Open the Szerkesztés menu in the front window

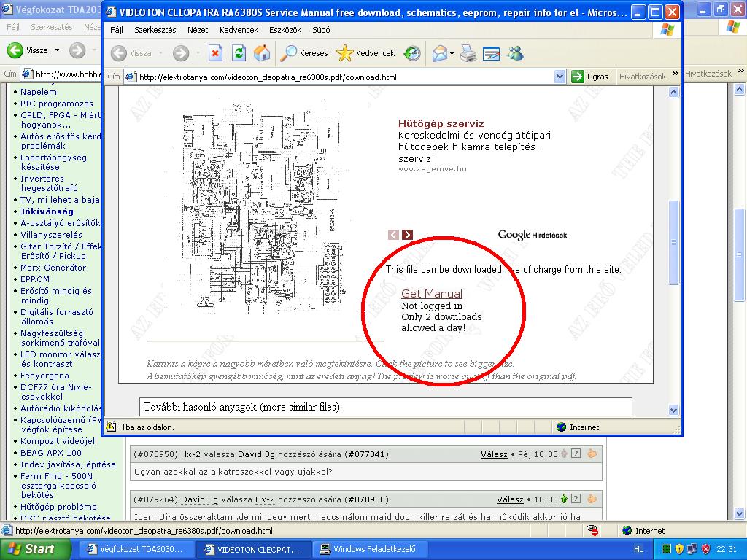tap(155, 29)
